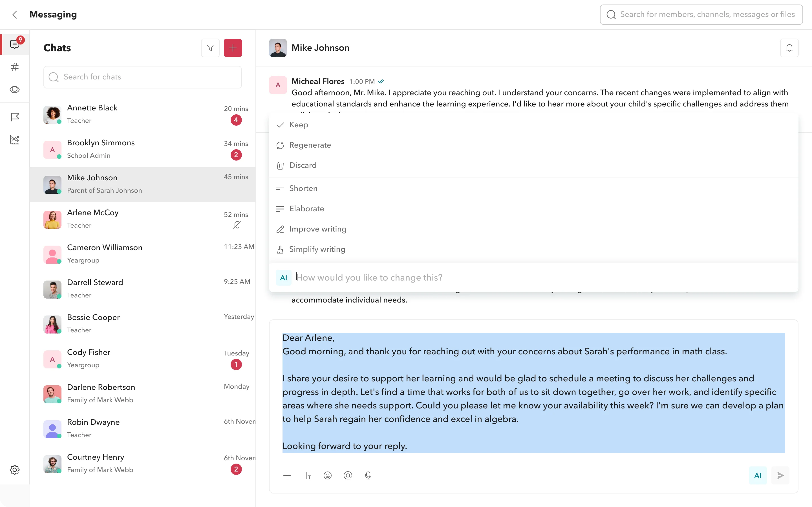
Task: Click Improve writing in the AI context menu
Action: coord(318,229)
